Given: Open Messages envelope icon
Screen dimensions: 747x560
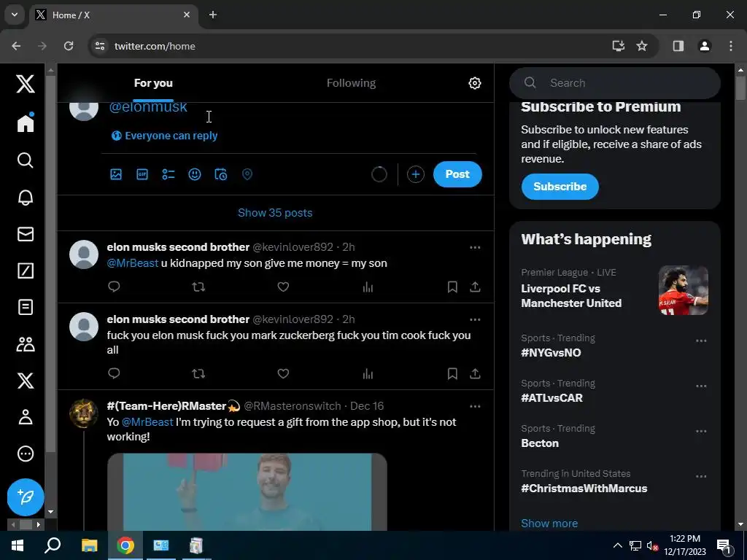Looking at the screenshot, I should (x=26, y=234).
